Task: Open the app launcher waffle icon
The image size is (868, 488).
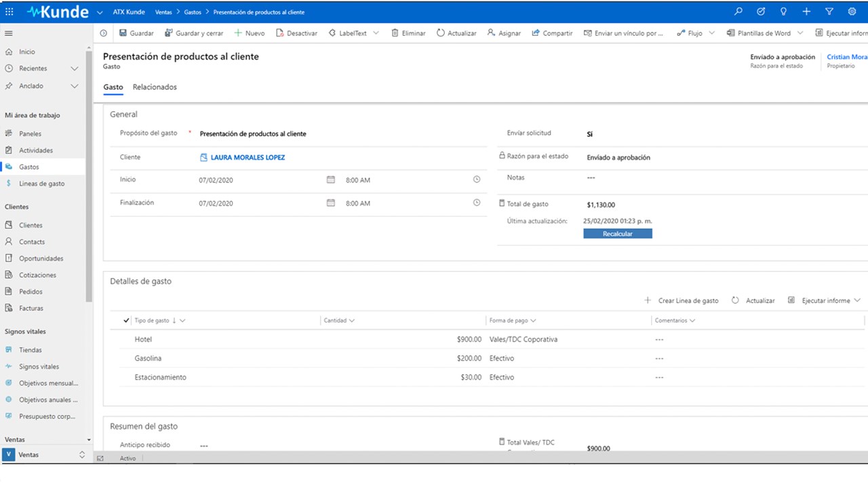Action: coord(9,12)
